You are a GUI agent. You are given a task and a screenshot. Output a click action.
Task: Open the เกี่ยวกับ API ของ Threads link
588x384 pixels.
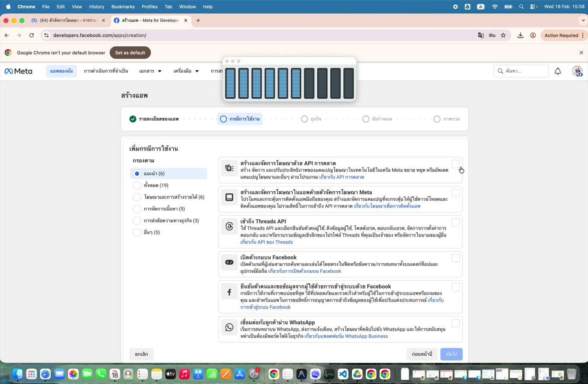point(266,242)
